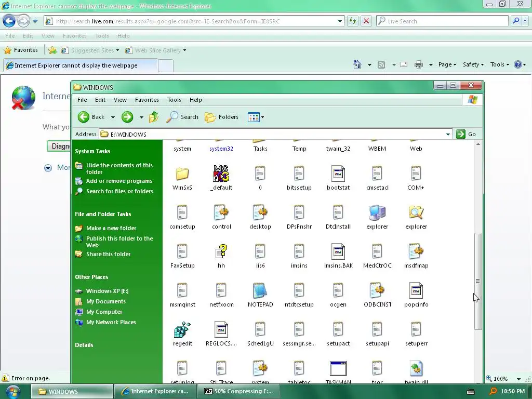Open the Suggested Sites dropdown
Viewport: 532px width, 399px height.
(x=117, y=50)
